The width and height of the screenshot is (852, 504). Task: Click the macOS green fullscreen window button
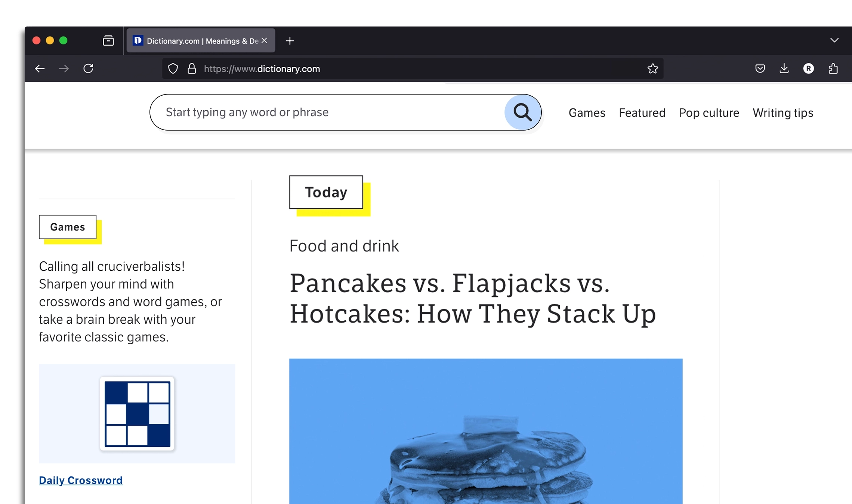[64, 40]
